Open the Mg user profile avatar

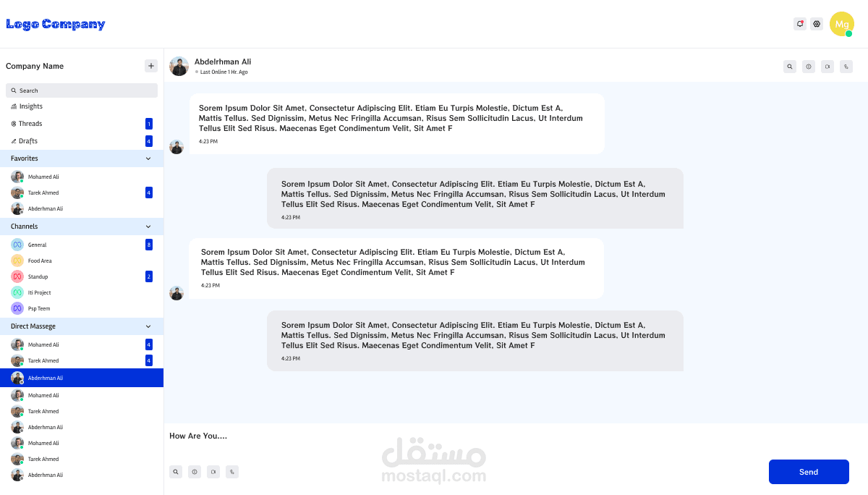tap(841, 24)
